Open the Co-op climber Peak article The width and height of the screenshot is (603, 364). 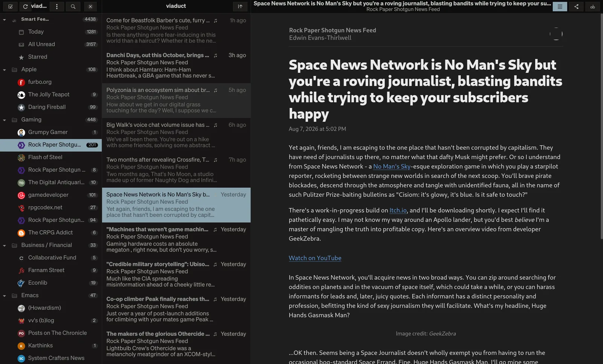(176, 309)
